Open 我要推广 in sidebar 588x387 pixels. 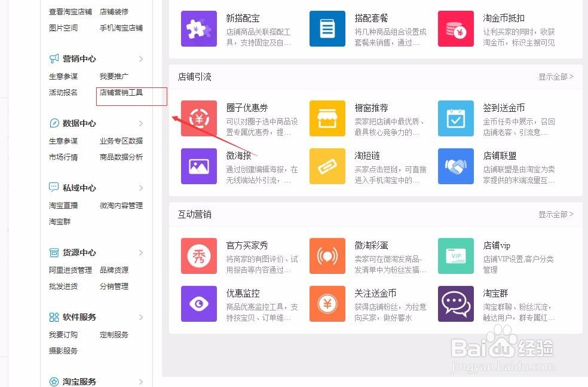[x=114, y=76]
